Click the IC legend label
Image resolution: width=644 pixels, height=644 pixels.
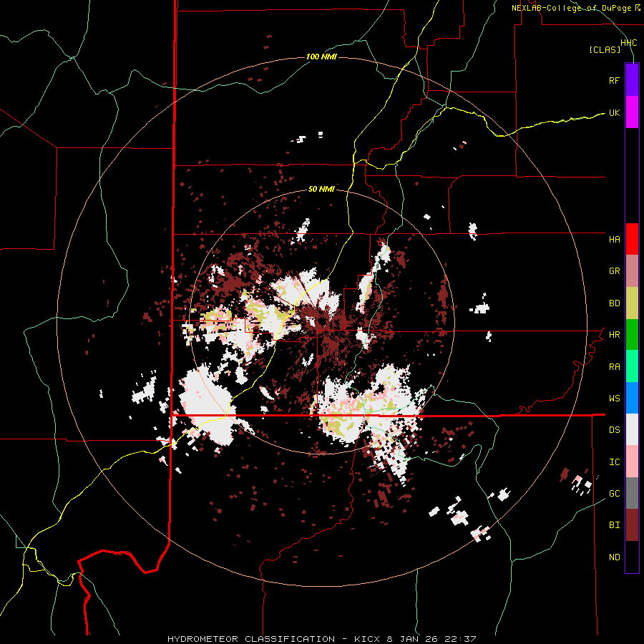[614, 462]
